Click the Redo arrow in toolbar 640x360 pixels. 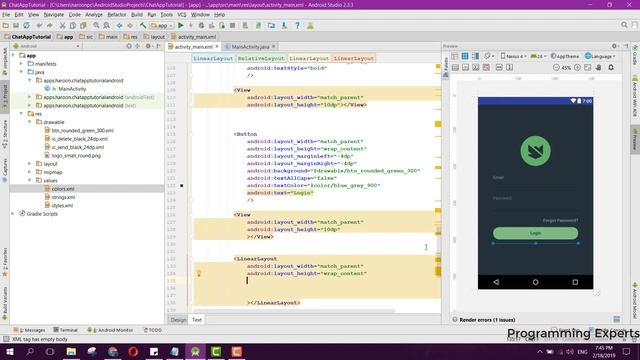pyautogui.click(x=49, y=25)
